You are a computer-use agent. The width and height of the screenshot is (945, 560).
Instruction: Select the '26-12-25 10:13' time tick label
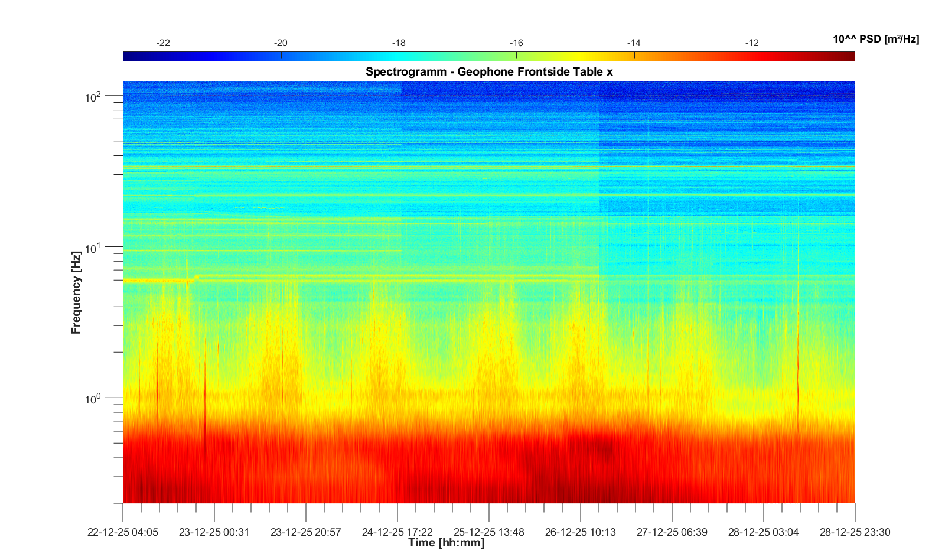580,532
